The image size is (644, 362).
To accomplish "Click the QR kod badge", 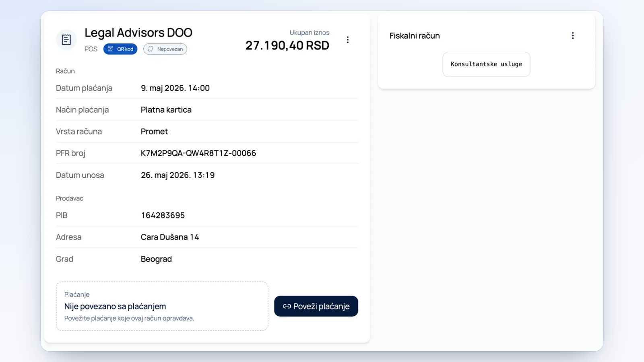I will click(x=120, y=49).
